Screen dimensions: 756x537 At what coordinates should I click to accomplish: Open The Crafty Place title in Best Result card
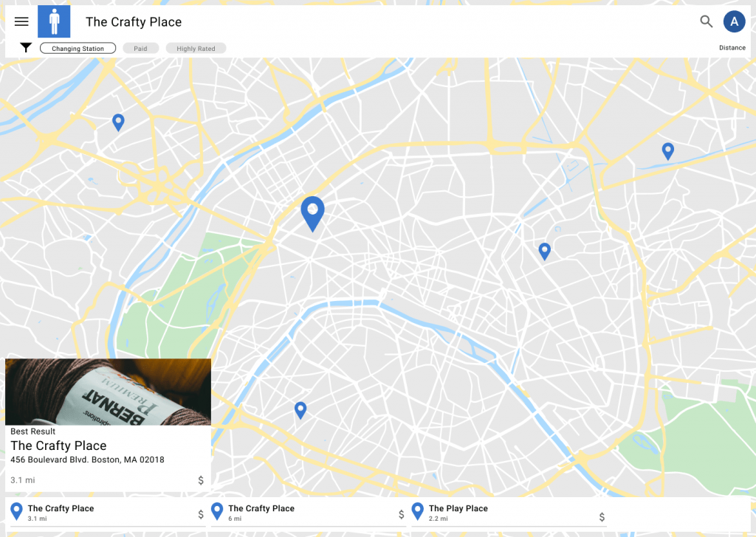58,446
